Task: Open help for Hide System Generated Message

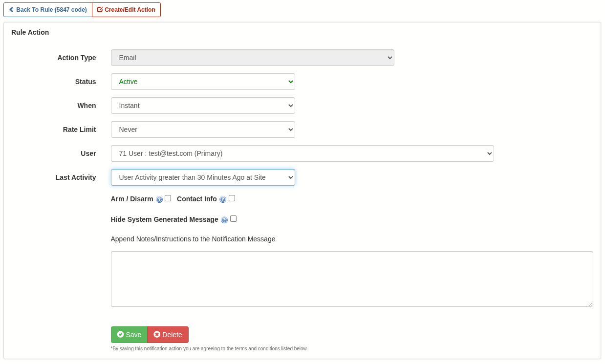Action: 224,219
